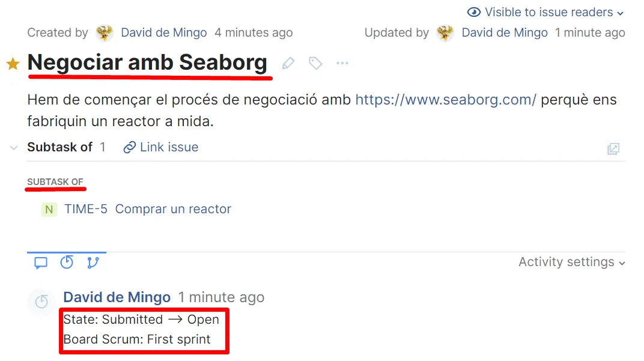Collapse the Subtask of section chevron
The width and height of the screenshot is (644, 361).
[x=14, y=148]
